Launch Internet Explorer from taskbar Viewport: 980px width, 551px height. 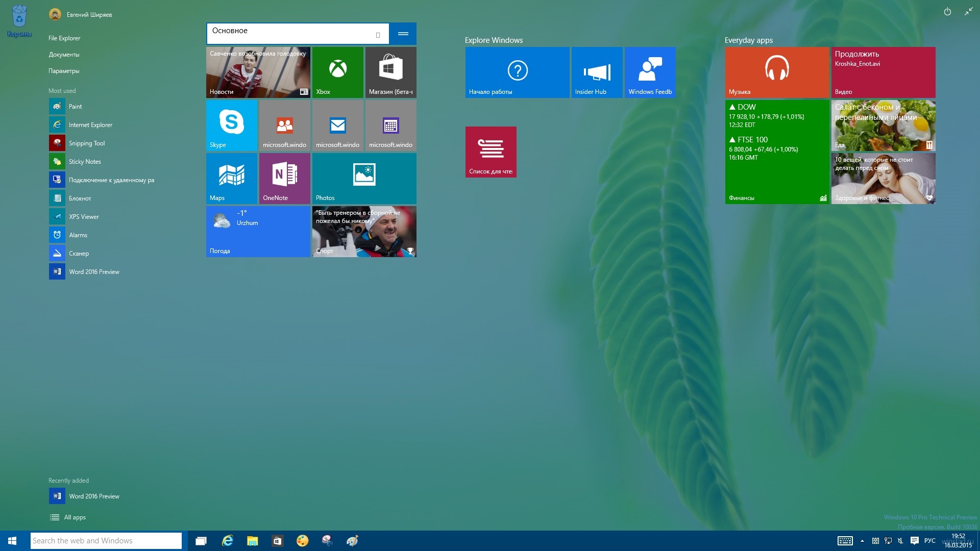click(227, 541)
